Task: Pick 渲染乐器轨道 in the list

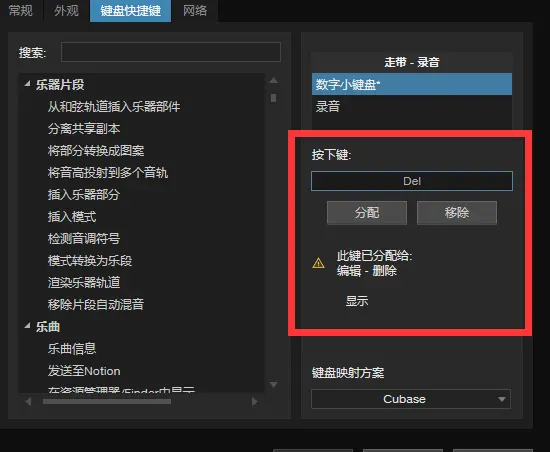Action: tap(84, 283)
